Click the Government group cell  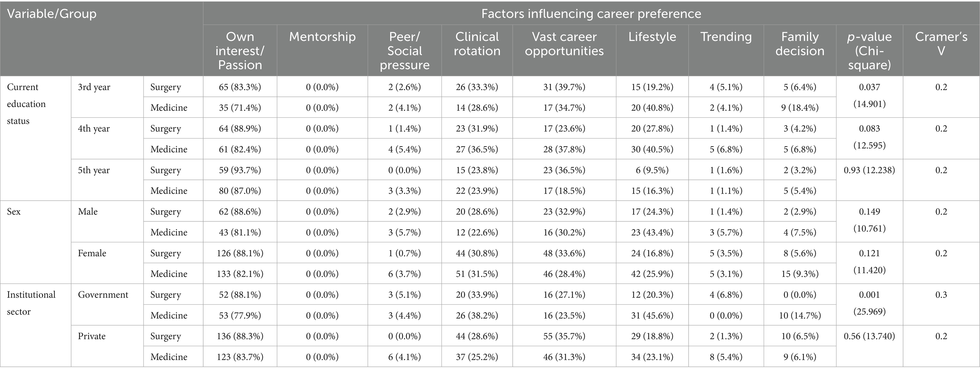tap(103, 295)
